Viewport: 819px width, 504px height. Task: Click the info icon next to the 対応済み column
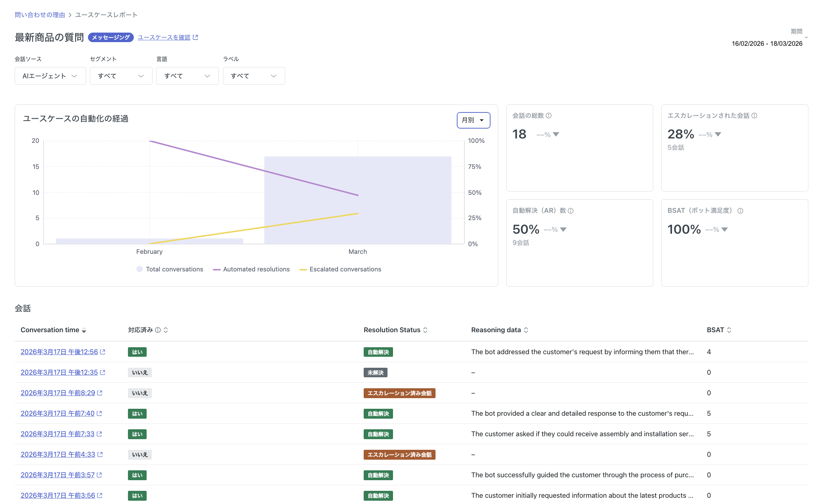coord(158,330)
